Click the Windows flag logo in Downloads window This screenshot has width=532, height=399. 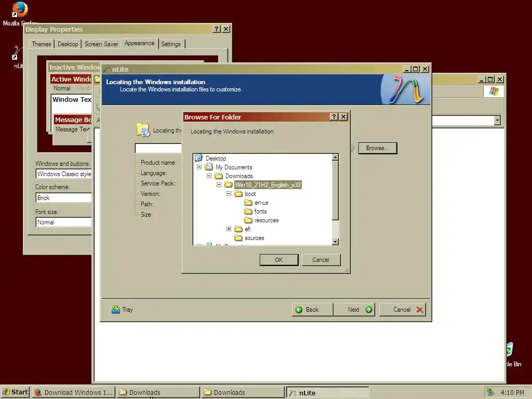[x=494, y=91]
